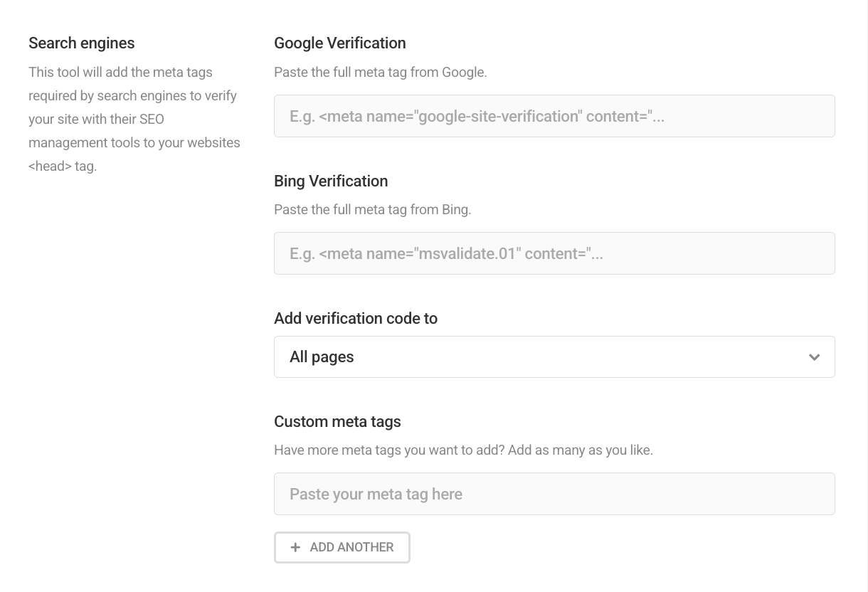Click the Add verification code to label

(x=356, y=318)
